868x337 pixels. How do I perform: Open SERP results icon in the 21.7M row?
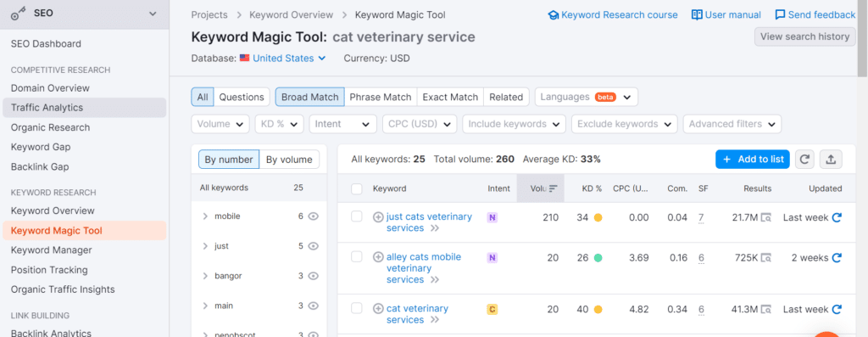coord(766,218)
